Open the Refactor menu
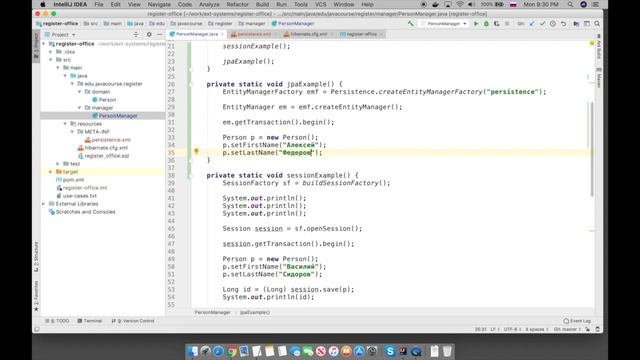The width and height of the screenshot is (640, 360). click(x=238, y=4)
